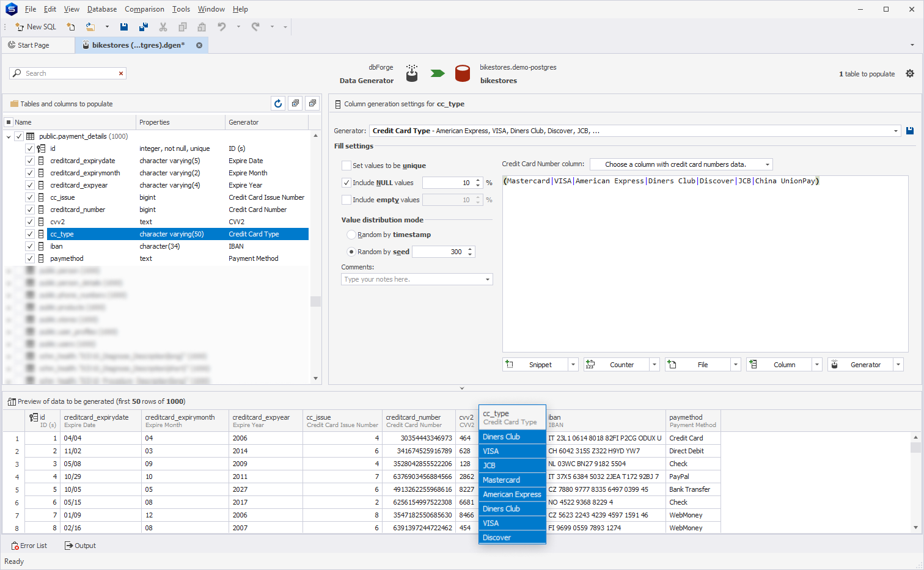
Task: Clear the search box with red X
Action: [x=121, y=73]
